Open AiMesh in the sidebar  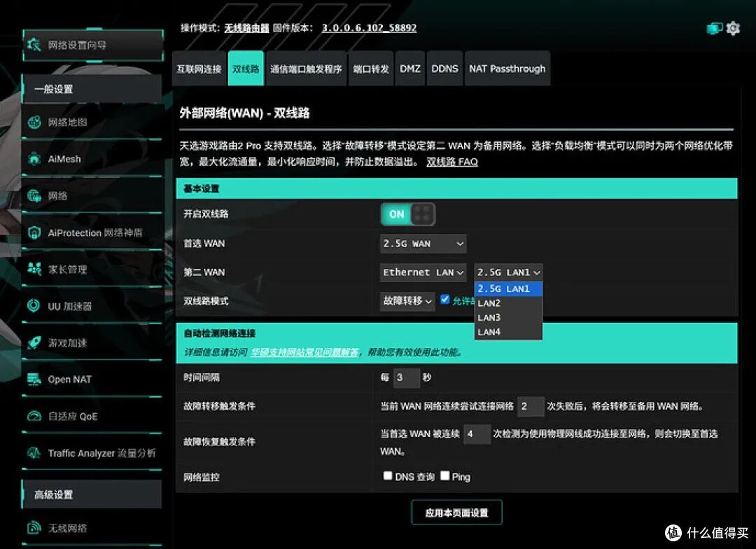click(92, 159)
